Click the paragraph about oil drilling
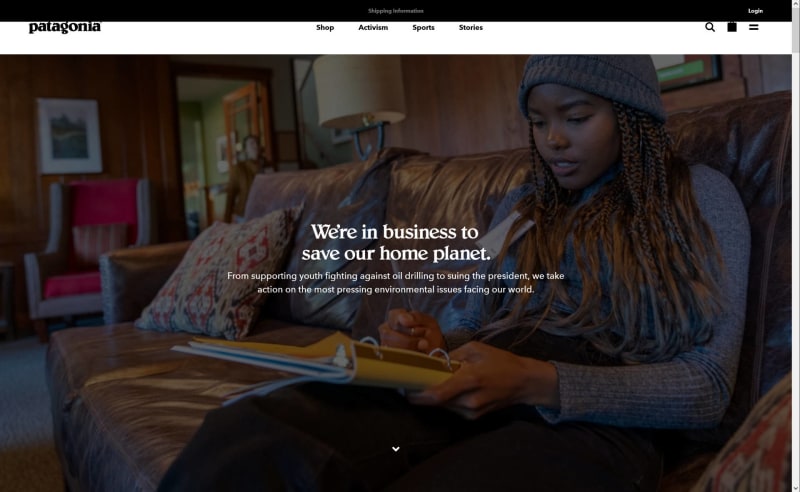Screen dimensions: 800x492 coord(396,282)
